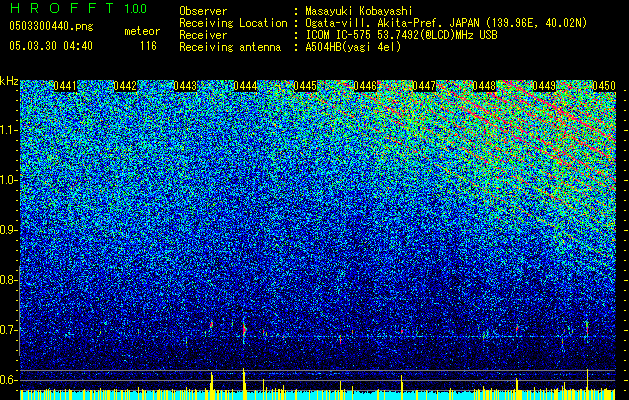Click the Receiving Location label
This screenshot has width=629, height=400.
coord(233,23)
